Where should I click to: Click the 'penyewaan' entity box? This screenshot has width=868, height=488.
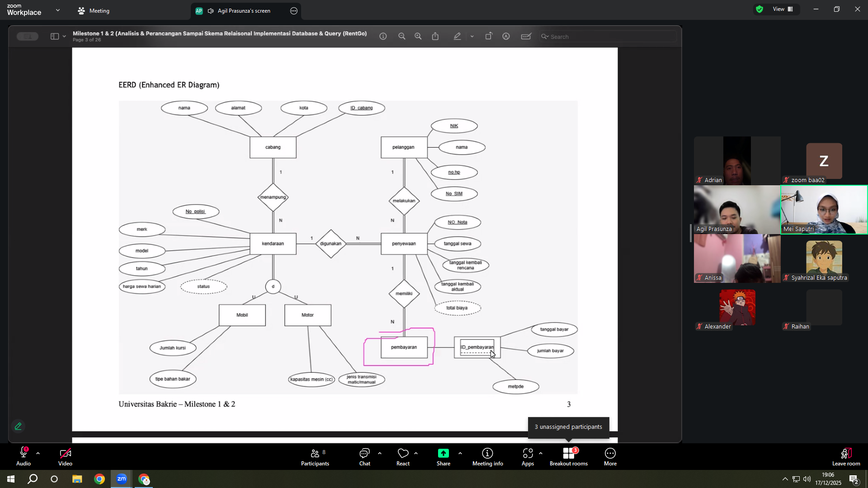tap(404, 244)
